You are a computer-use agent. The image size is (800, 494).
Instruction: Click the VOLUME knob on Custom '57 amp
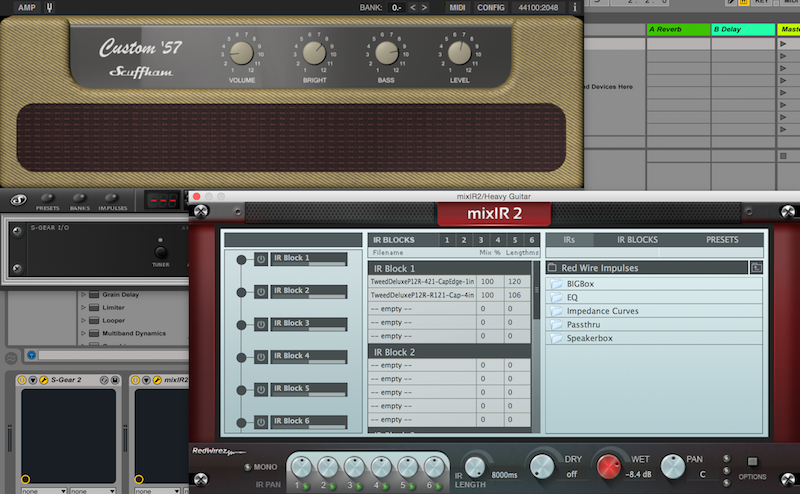pos(242,54)
